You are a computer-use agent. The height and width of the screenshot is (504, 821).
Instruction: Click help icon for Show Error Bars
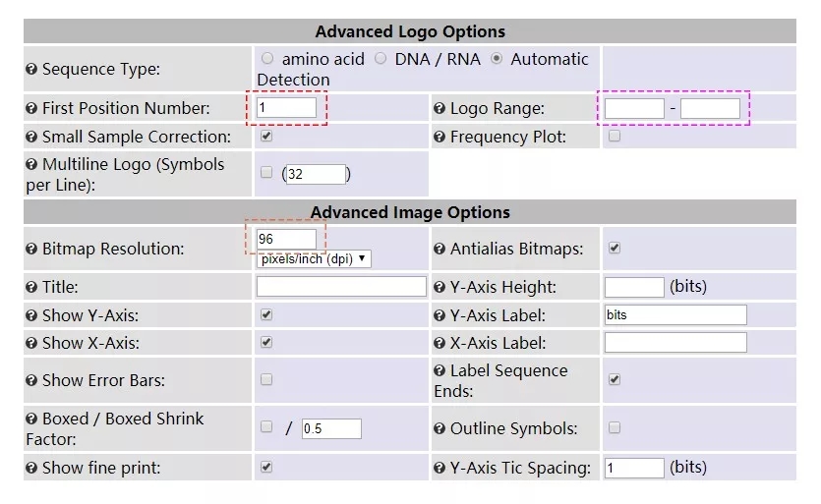[31, 380]
